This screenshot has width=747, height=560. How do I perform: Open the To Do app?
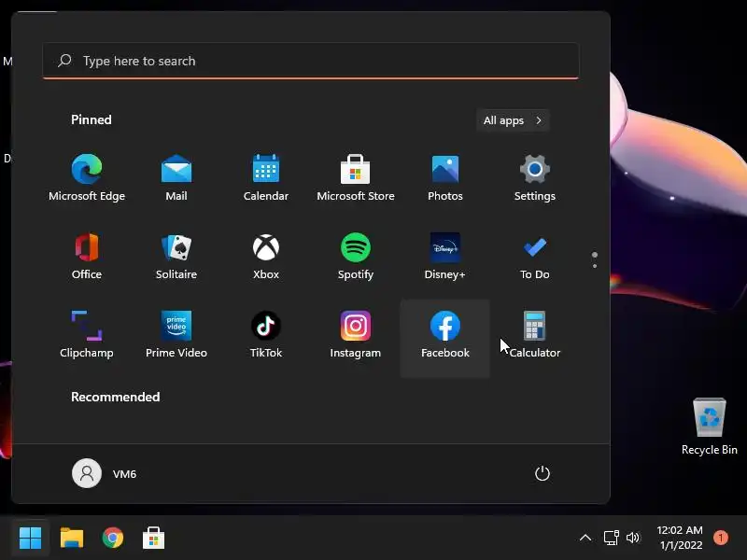534,257
